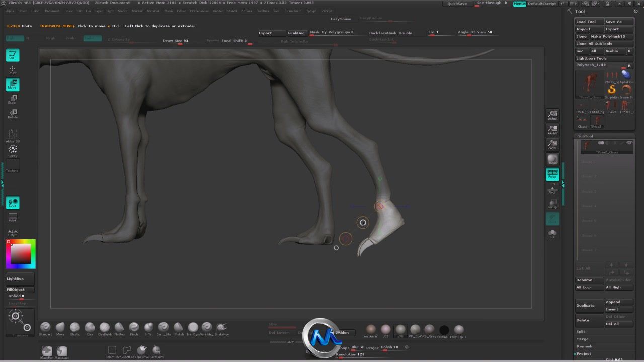The height and width of the screenshot is (362, 644).
Task: Expand the Project section
Action: 584,353
